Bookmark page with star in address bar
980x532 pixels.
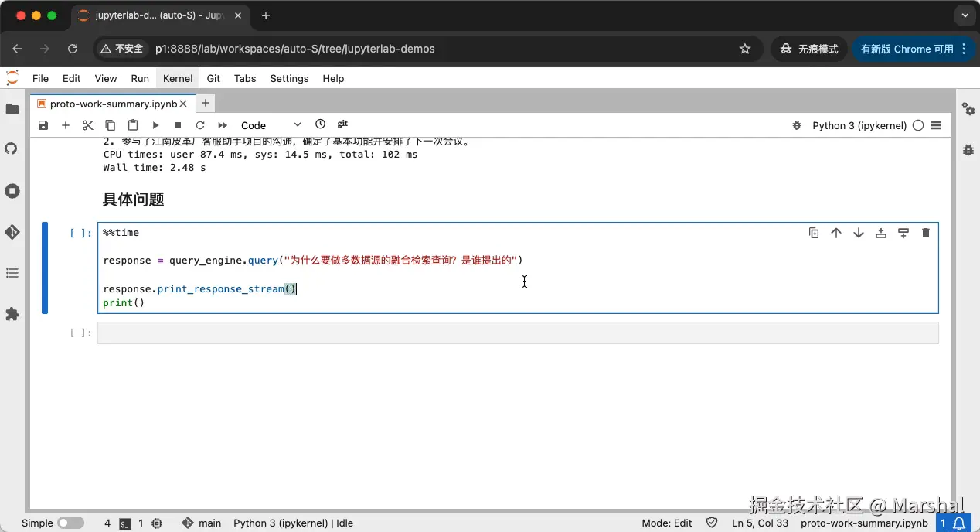[x=745, y=49]
